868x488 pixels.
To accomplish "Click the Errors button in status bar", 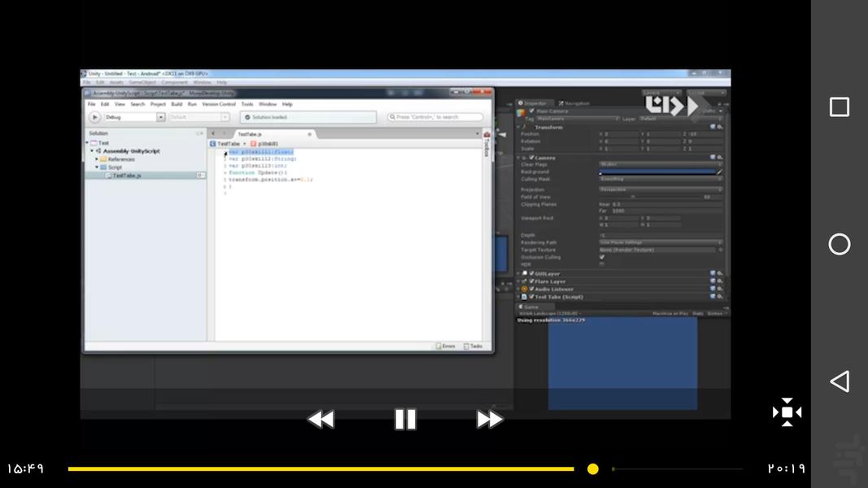I will [445, 346].
